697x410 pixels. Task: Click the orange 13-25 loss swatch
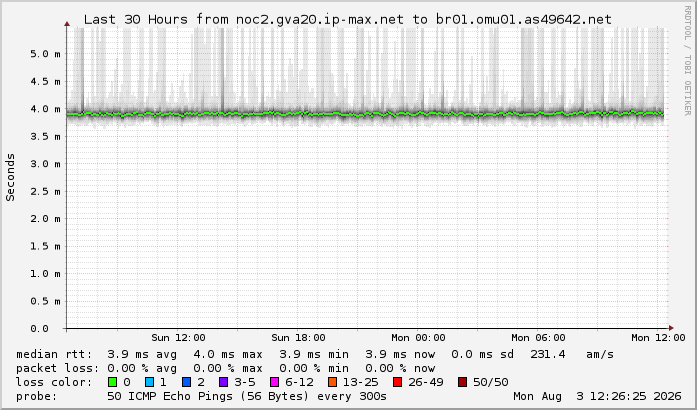332,382
